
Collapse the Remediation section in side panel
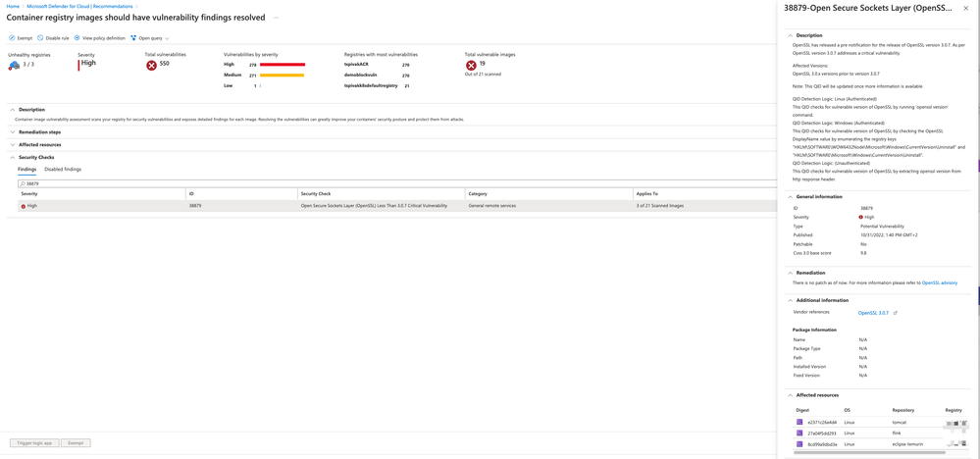click(790, 273)
